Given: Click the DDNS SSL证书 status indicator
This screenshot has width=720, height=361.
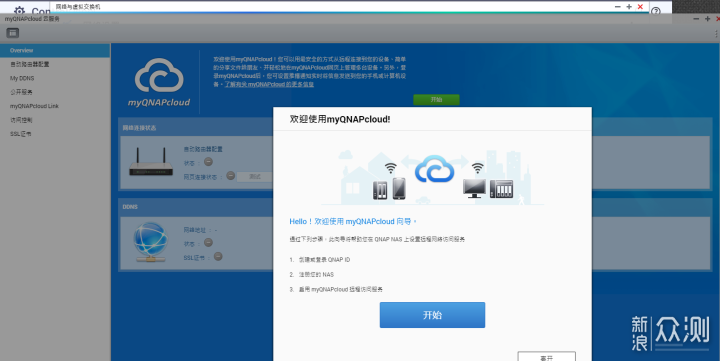Looking at the screenshot, I should [x=218, y=256].
